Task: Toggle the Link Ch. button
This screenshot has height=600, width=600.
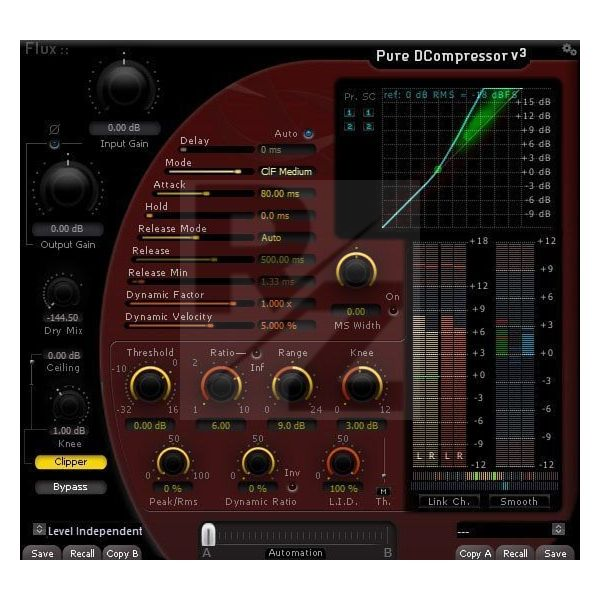Action: pos(449,501)
